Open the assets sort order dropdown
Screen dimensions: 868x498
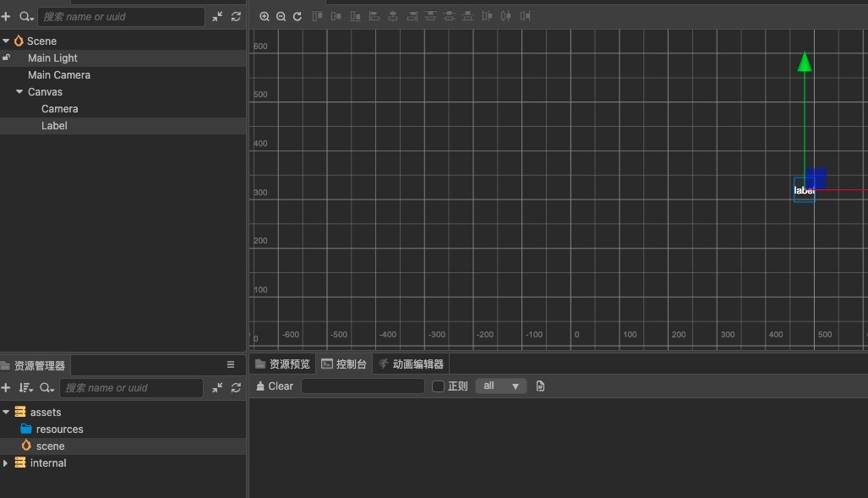pyautogui.click(x=26, y=388)
